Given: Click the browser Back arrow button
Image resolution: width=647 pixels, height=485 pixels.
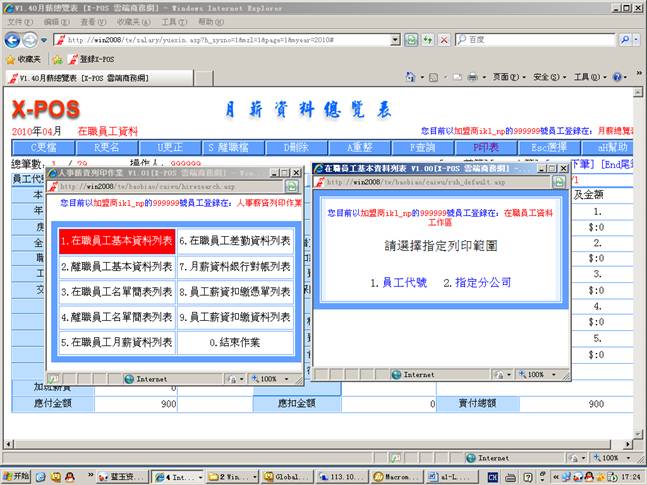Looking at the screenshot, I should pyautogui.click(x=12, y=39).
